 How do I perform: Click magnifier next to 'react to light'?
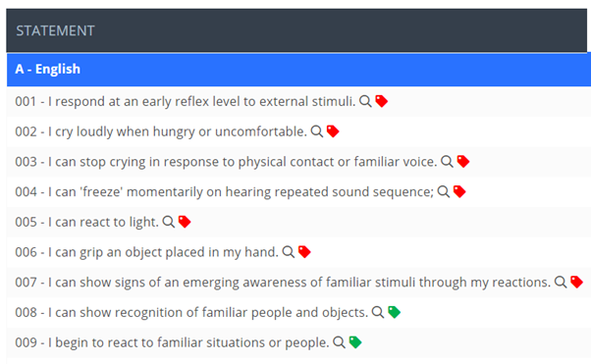168,222
